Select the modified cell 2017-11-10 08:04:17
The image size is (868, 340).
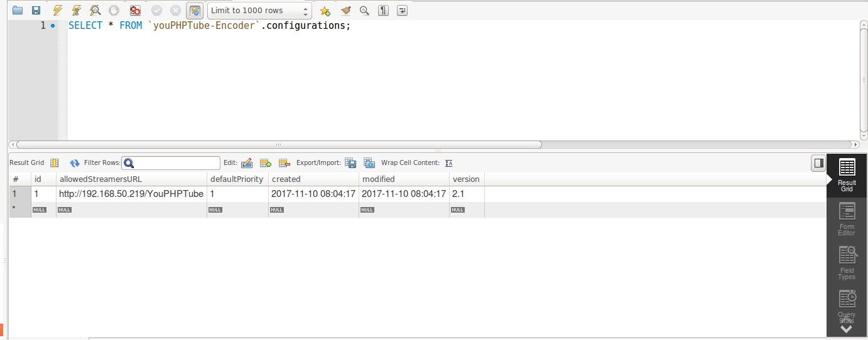[x=404, y=194]
